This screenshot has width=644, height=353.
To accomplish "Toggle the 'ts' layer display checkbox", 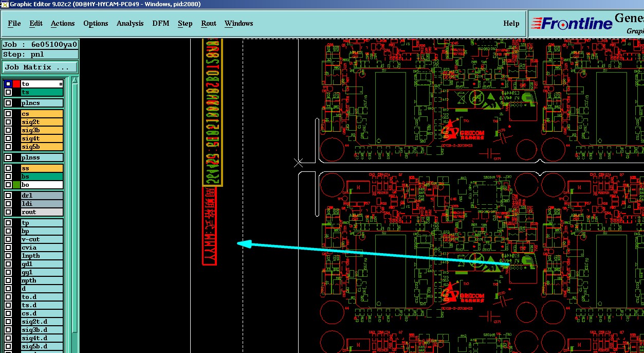I will click(x=8, y=92).
